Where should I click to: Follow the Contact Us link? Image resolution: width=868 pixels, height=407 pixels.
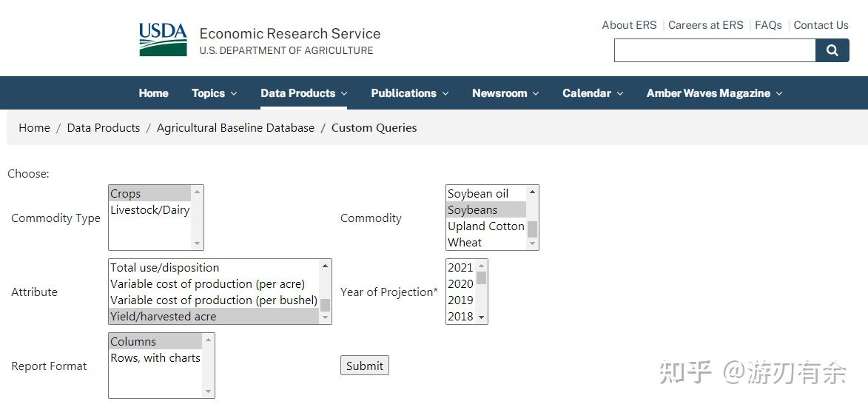[821, 25]
